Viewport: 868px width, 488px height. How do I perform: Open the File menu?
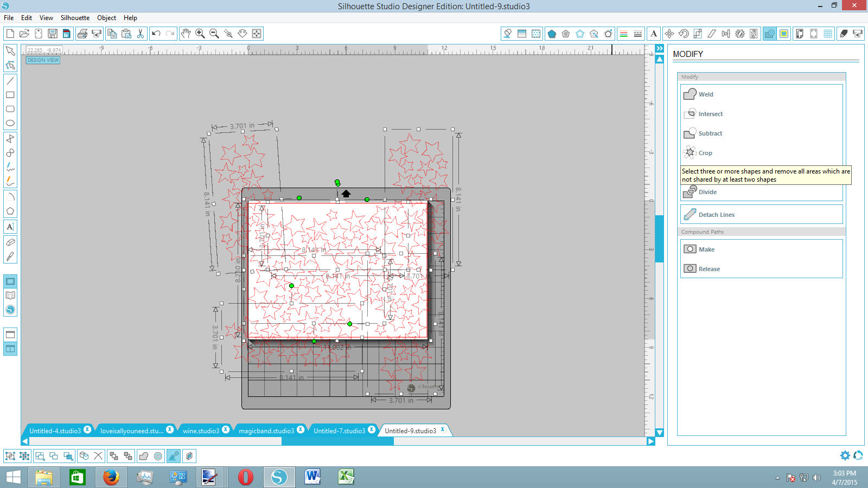(9, 18)
